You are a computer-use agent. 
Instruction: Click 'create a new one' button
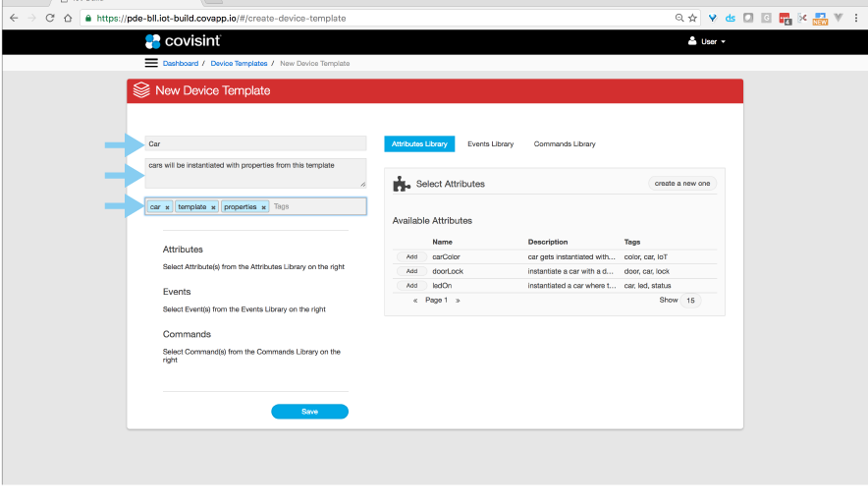(x=682, y=184)
